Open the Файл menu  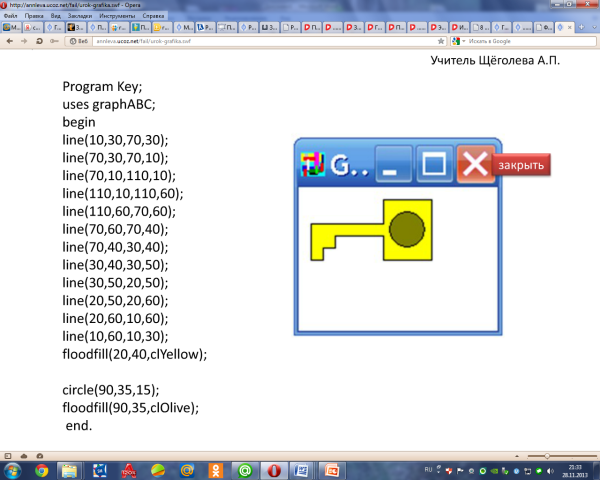pos(10,18)
